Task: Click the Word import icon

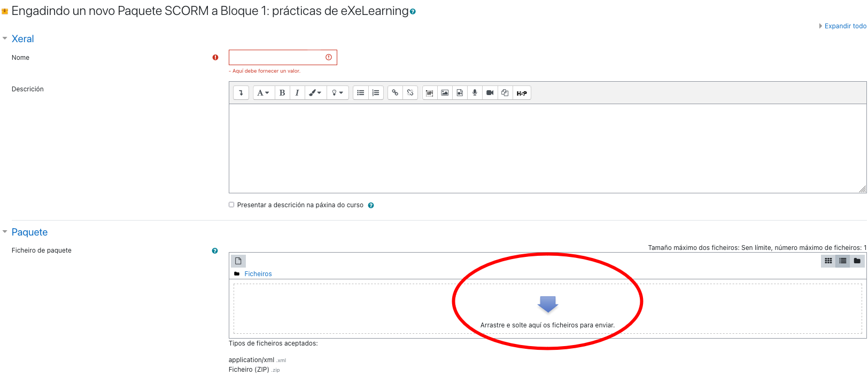Action: pos(430,93)
